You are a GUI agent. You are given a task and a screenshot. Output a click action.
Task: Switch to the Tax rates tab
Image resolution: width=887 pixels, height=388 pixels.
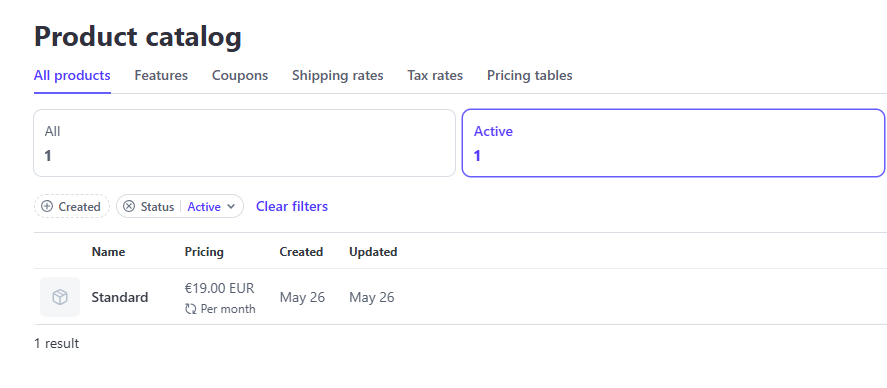click(x=435, y=76)
